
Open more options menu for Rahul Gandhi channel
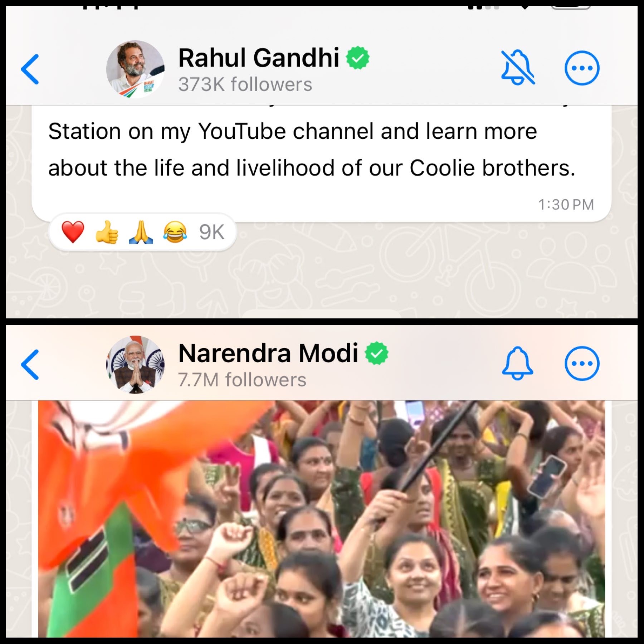tap(582, 68)
